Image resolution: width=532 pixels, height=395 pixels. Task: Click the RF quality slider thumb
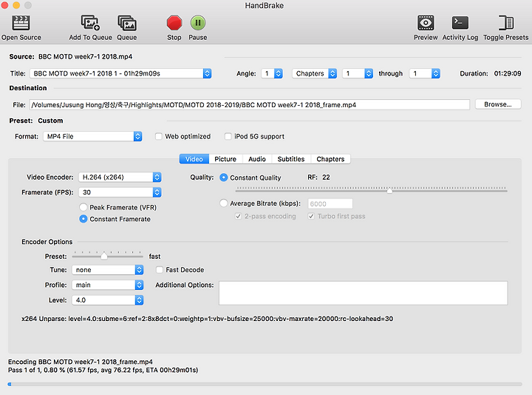pyautogui.click(x=389, y=191)
